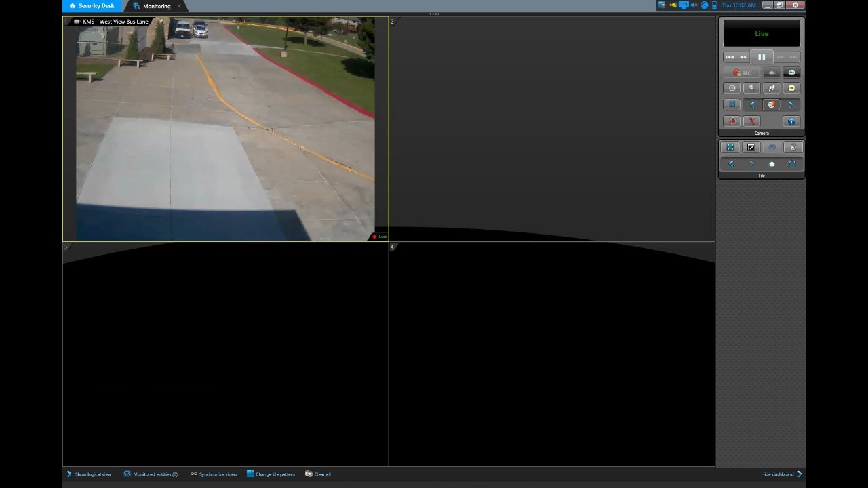Click the binoculars icon in Tile panel

pyautogui.click(x=772, y=147)
